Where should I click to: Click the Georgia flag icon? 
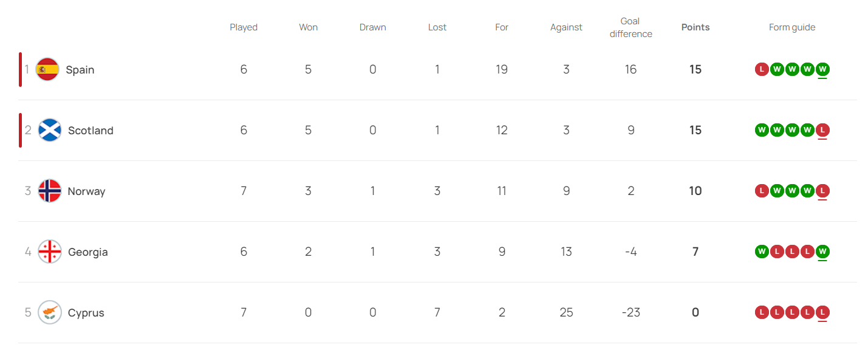tap(50, 252)
